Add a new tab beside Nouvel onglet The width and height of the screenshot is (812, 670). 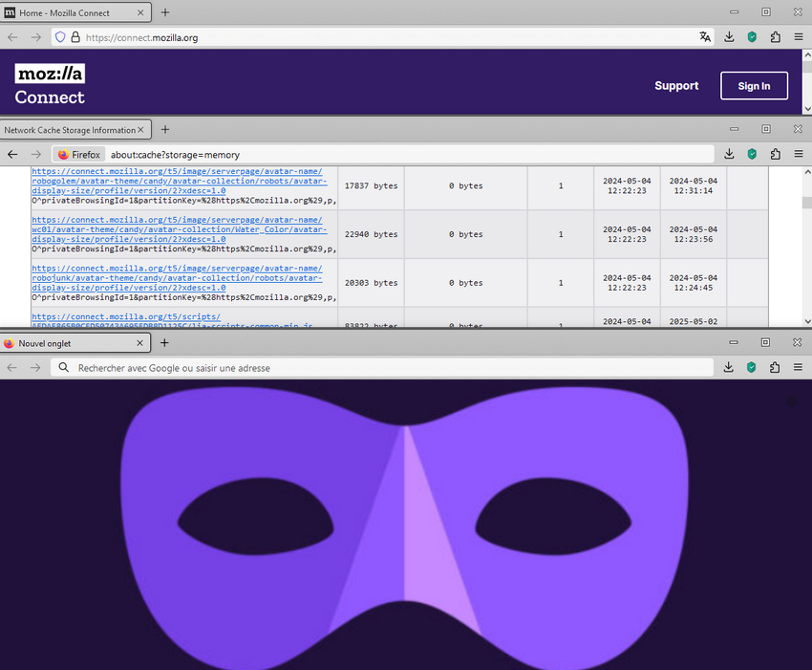coord(164,342)
